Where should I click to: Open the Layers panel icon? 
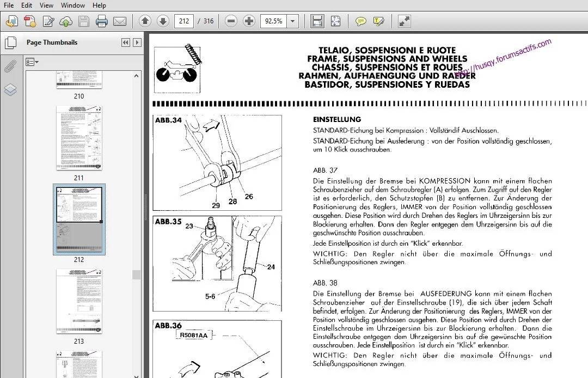coord(10,90)
